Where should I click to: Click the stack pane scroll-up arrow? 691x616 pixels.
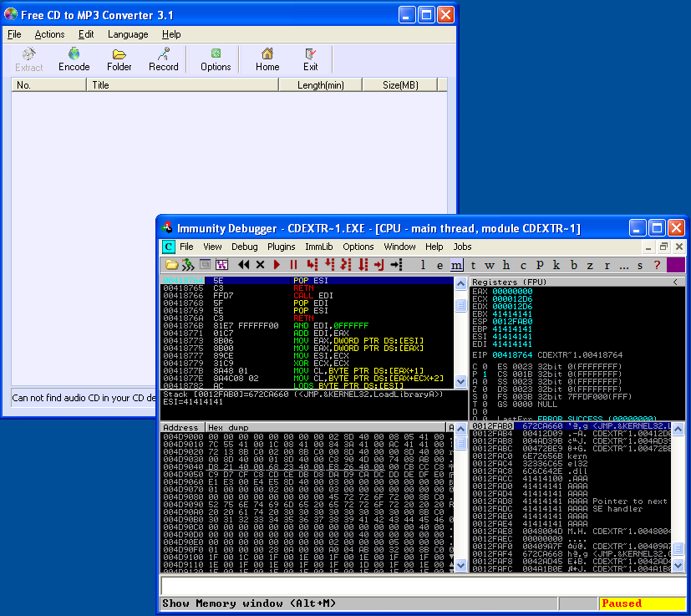coord(678,428)
